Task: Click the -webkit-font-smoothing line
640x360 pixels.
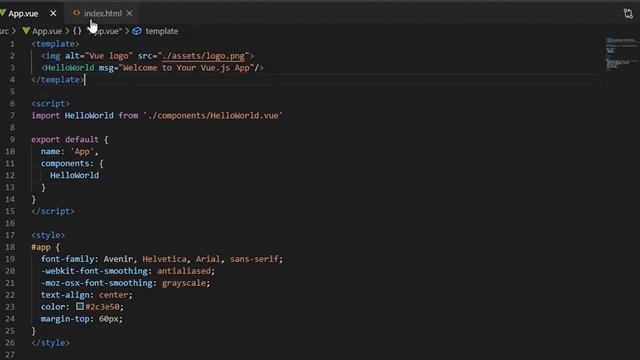Action: pyautogui.click(x=128, y=271)
